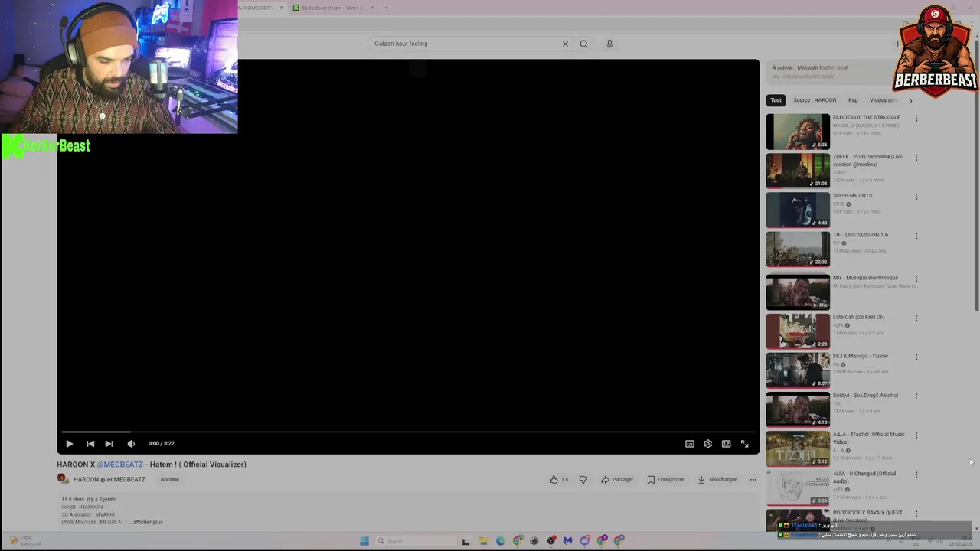Mute the video volume
The height and width of the screenshot is (551, 980).
tap(131, 443)
